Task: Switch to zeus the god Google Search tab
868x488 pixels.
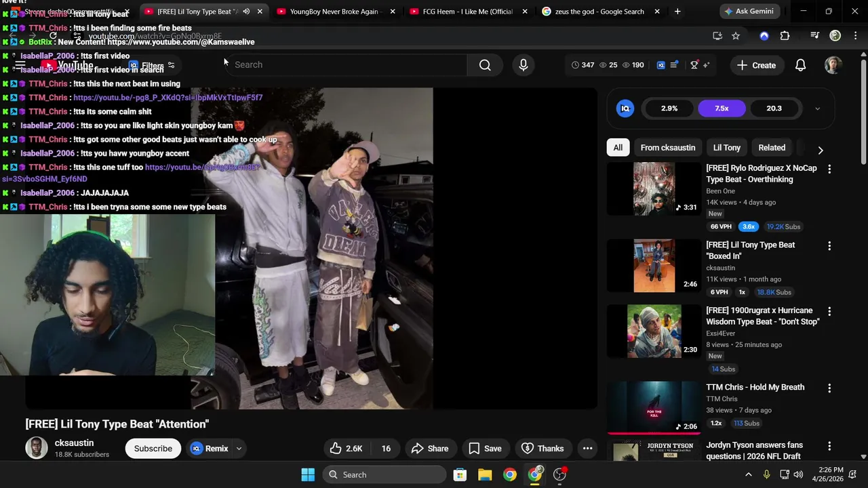Action: pyautogui.click(x=599, y=12)
